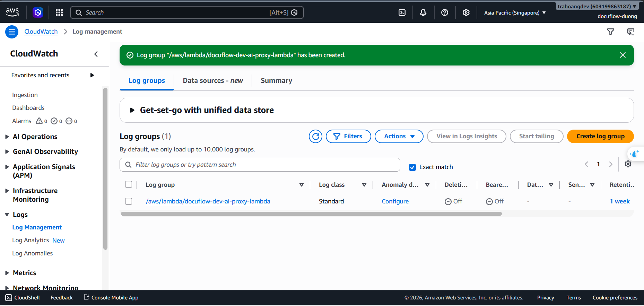The width and height of the screenshot is (644, 306).
Task: Focus the Filter log groups search field
Action: [260, 165]
